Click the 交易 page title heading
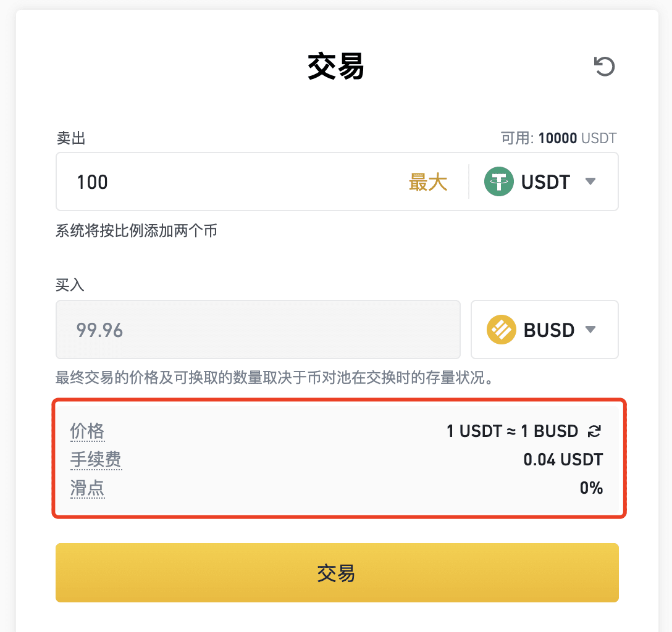 [x=336, y=67]
